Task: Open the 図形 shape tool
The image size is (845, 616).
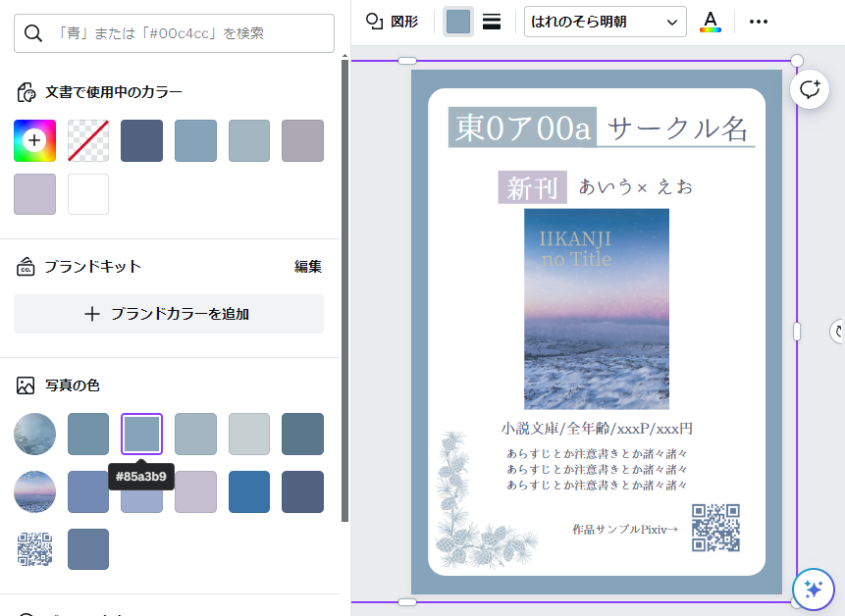Action: (392, 22)
